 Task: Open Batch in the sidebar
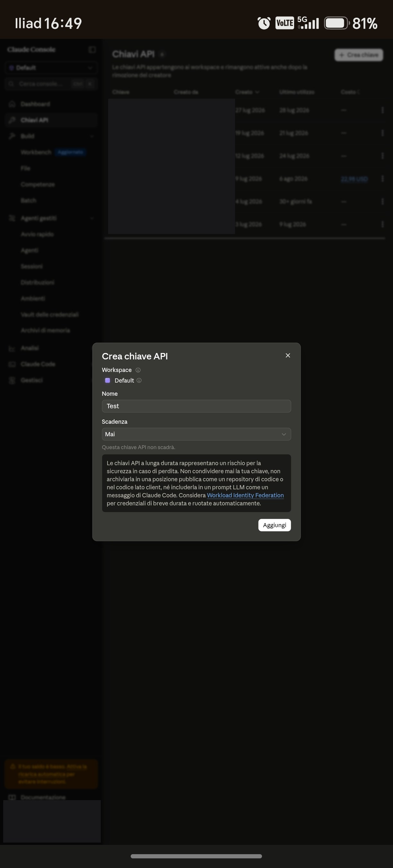(28, 201)
